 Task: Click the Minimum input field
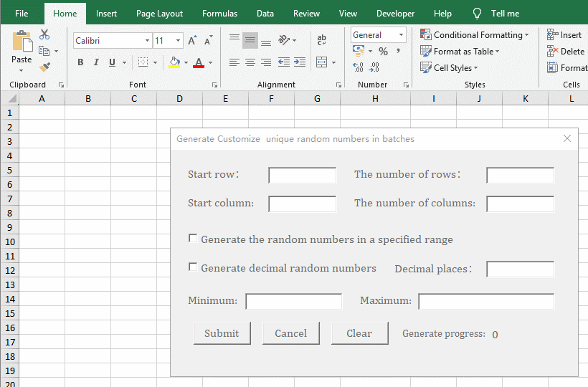293,302
